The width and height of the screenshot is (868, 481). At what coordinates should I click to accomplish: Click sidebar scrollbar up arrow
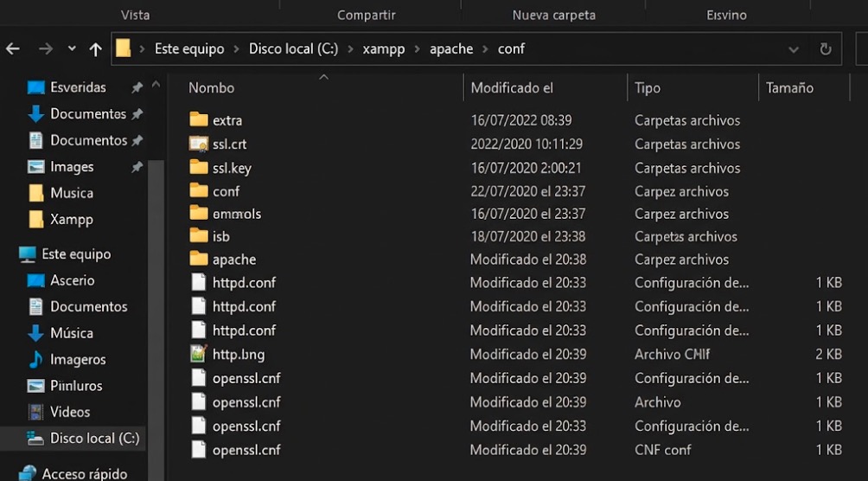(x=156, y=85)
